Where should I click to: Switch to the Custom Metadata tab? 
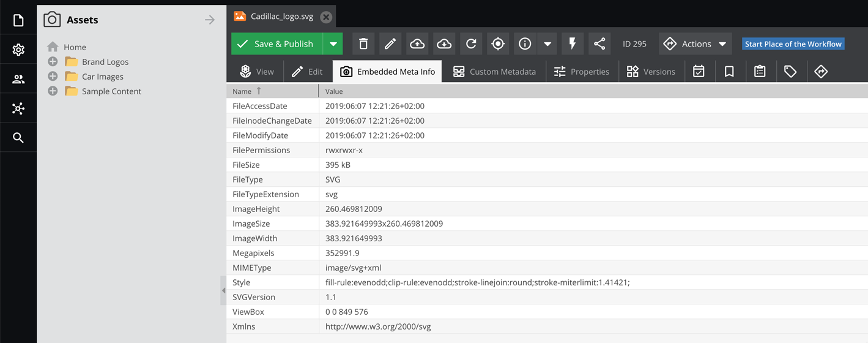pyautogui.click(x=494, y=72)
